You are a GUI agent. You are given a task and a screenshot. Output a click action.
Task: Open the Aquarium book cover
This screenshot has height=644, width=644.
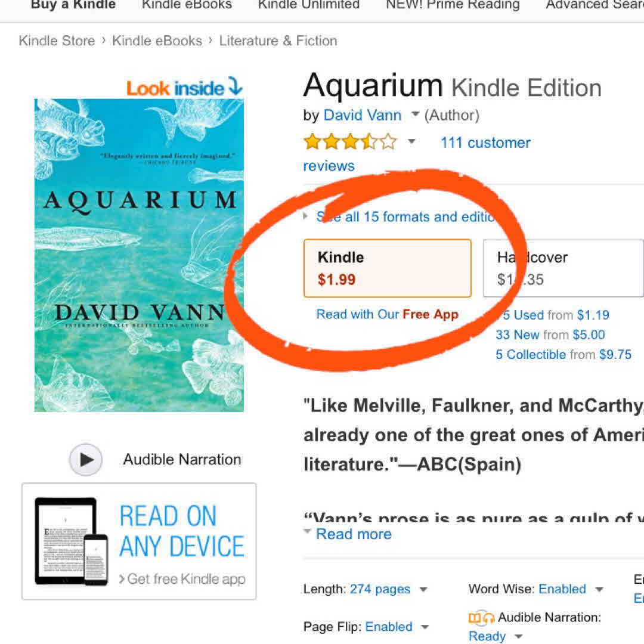139,255
